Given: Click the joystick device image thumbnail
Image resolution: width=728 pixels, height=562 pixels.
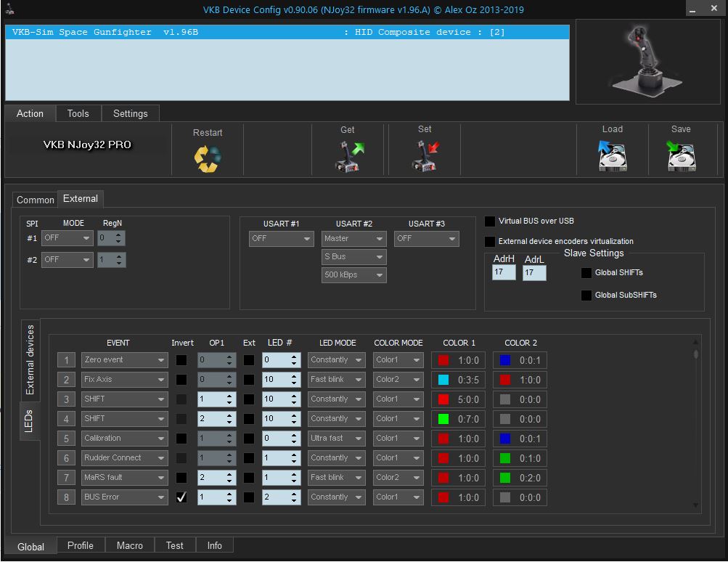Looking at the screenshot, I should (x=647, y=62).
